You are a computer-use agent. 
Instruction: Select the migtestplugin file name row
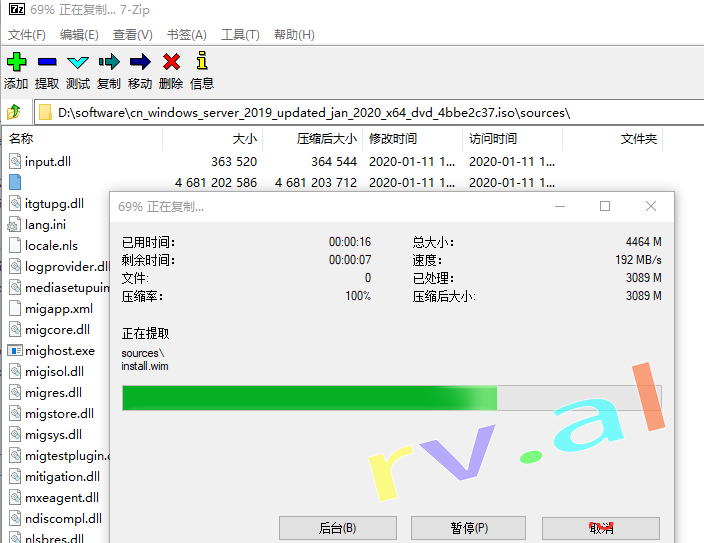click(67, 455)
